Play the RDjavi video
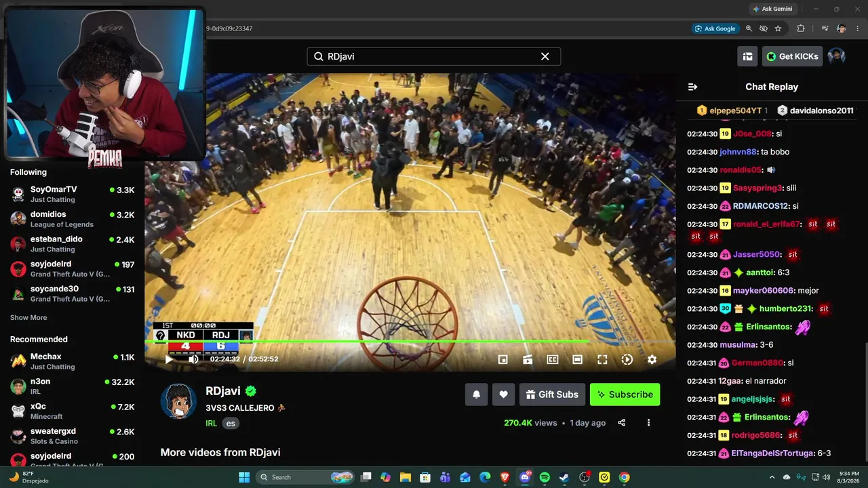Viewport: 868px width, 488px height. tap(169, 359)
